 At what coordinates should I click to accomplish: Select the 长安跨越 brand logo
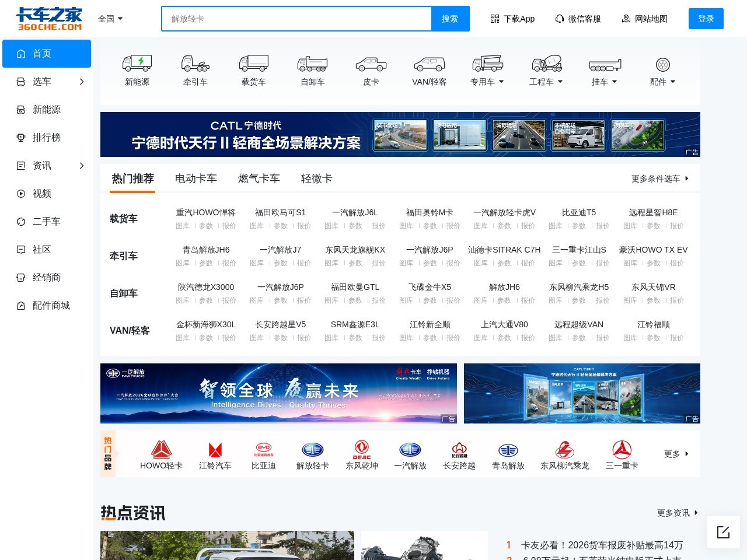459,450
